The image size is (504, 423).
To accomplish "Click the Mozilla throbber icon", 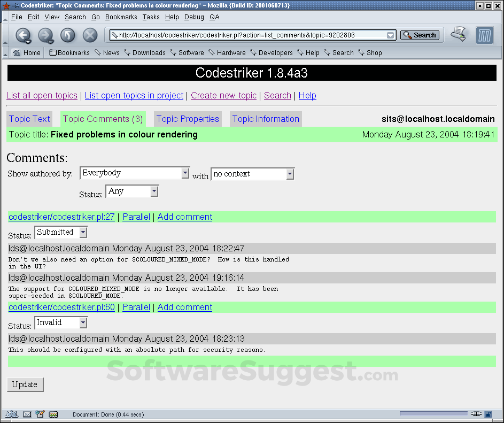I will point(484,35).
